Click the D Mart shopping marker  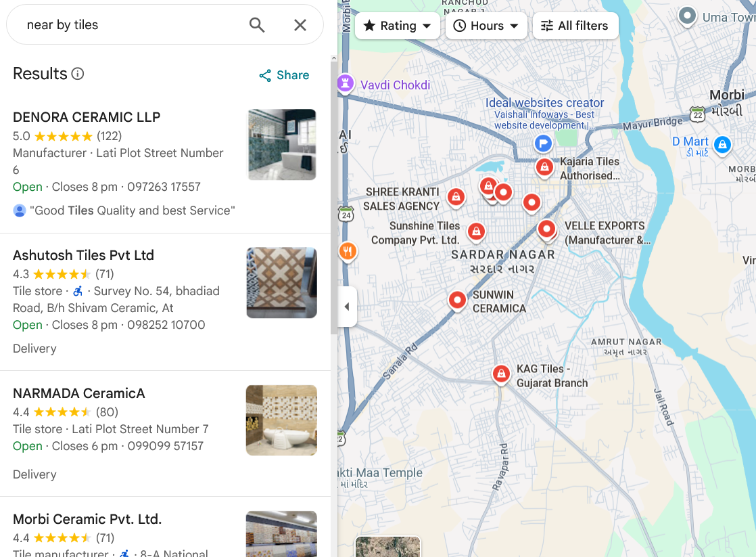point(722,144)
